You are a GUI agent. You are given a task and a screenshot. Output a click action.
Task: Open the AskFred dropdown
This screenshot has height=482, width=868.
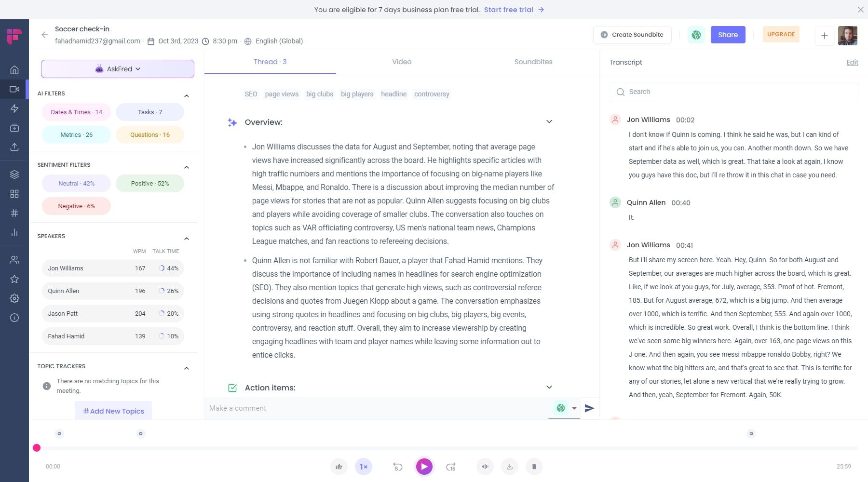coord(117,68)
